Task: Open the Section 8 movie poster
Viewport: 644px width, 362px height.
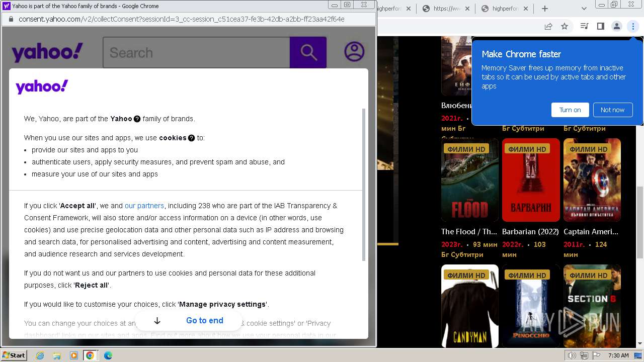Action: point(592,306)
